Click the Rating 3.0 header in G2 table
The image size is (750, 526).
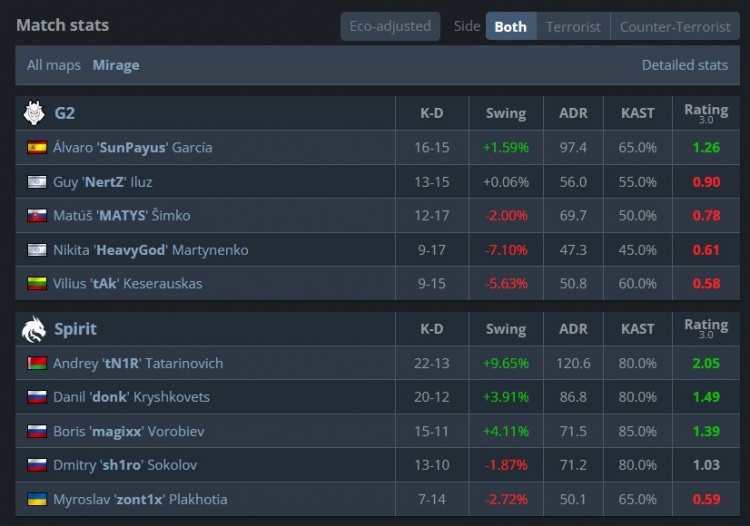705,113
